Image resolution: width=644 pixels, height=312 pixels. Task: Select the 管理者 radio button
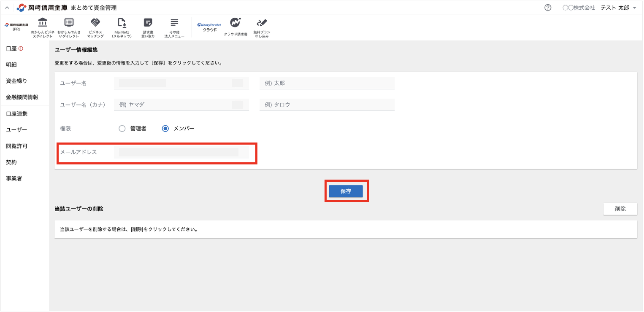[122, 129]
